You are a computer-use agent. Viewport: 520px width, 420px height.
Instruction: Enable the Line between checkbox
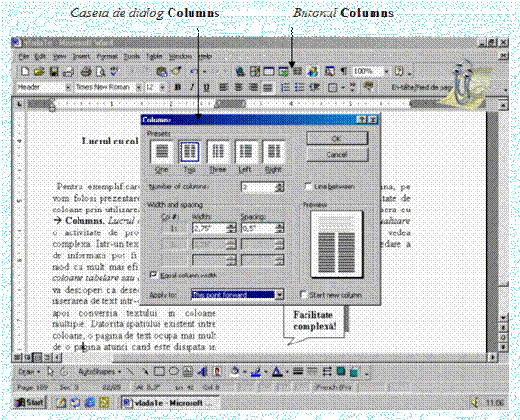click(308, 187)
